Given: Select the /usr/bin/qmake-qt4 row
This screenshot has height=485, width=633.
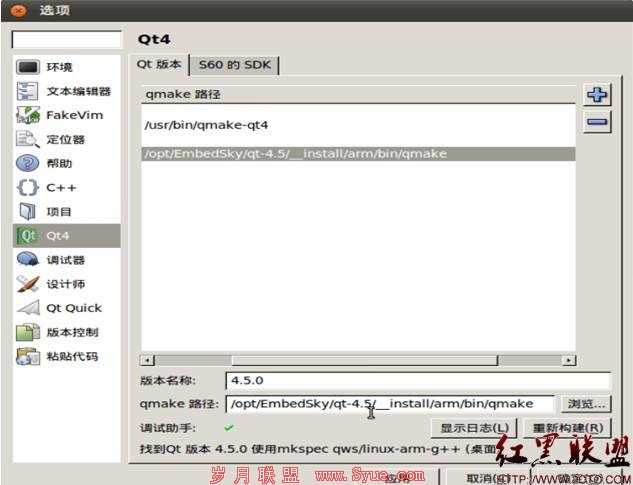Looking at the screenshot, I should (x=358, y=125).
